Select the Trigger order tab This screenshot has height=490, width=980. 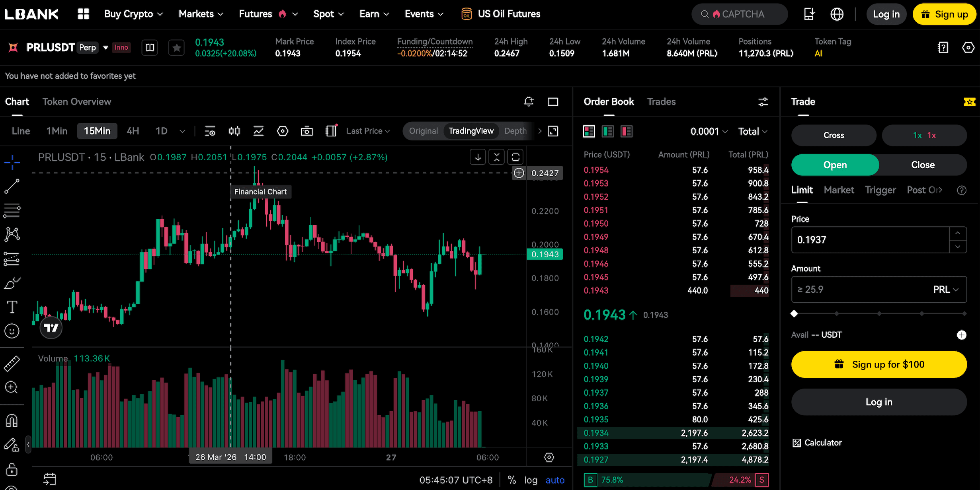880,190
